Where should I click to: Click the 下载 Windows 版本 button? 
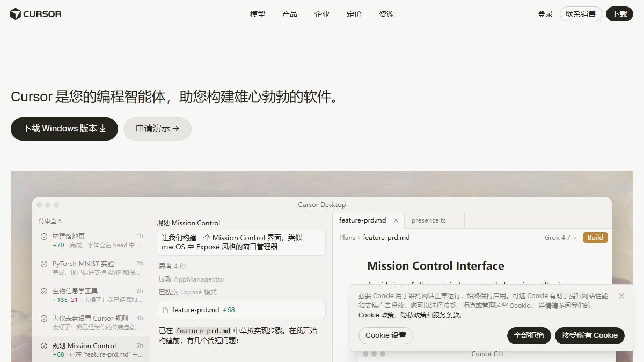point(64,129)
